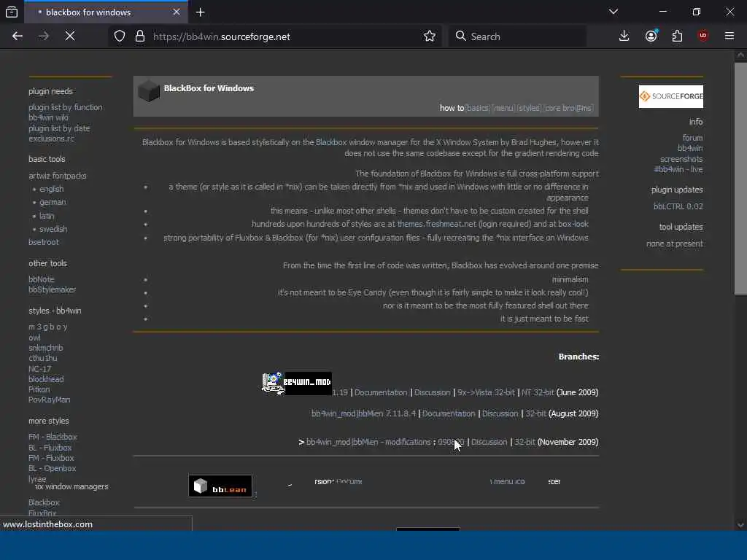The height and width of the screenshot is (560, 747).
Task: Open the list all tabs dropdown arrow
Action: coord(614,12)
